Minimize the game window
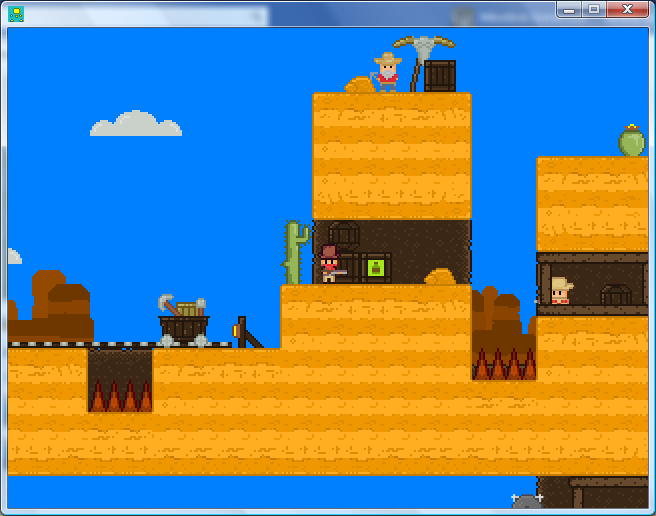 point(569,9)
